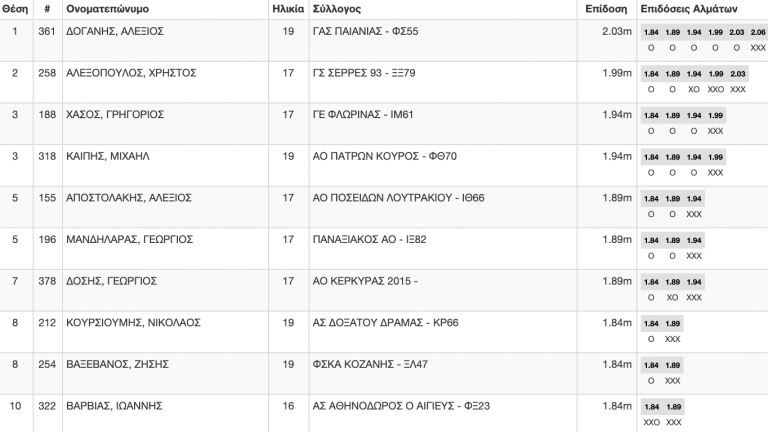Click the Επιδόσεις Αλμάτων column header
Image resolution: width=768 pixels, height=432 pixels.
(x=689, y=9)
